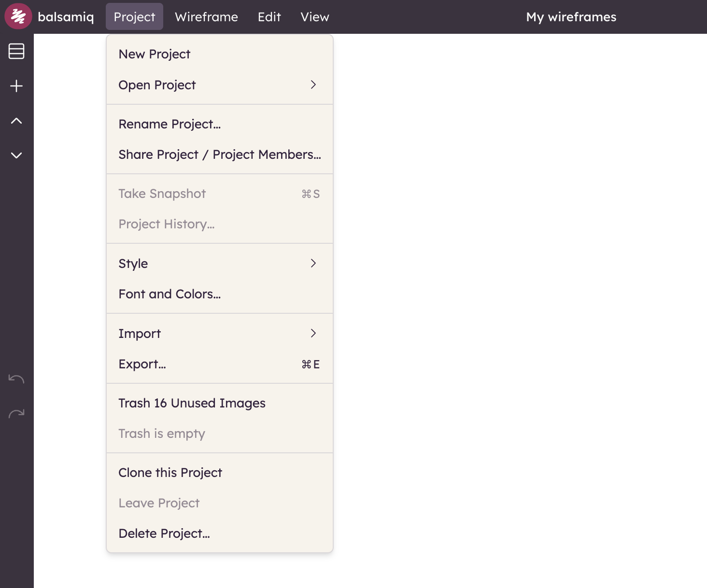Image resolution: width=707 pixels, height=588 pixels.
Task: Choose Export… from Project menu
Action: 142,364
